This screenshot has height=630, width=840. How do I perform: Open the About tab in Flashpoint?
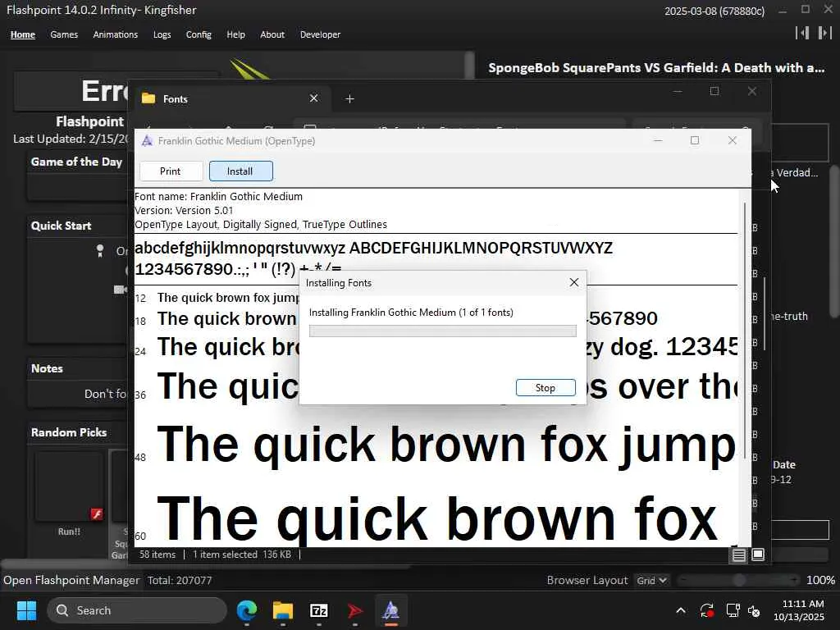272,34
